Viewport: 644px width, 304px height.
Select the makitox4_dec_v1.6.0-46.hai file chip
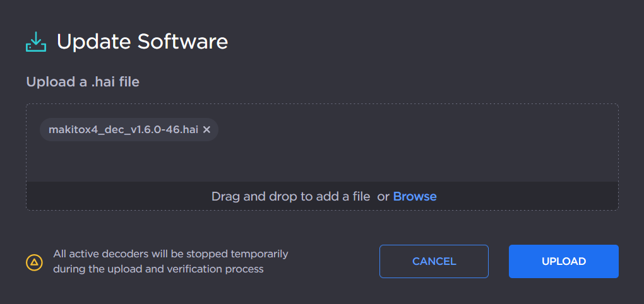[123, 130]
